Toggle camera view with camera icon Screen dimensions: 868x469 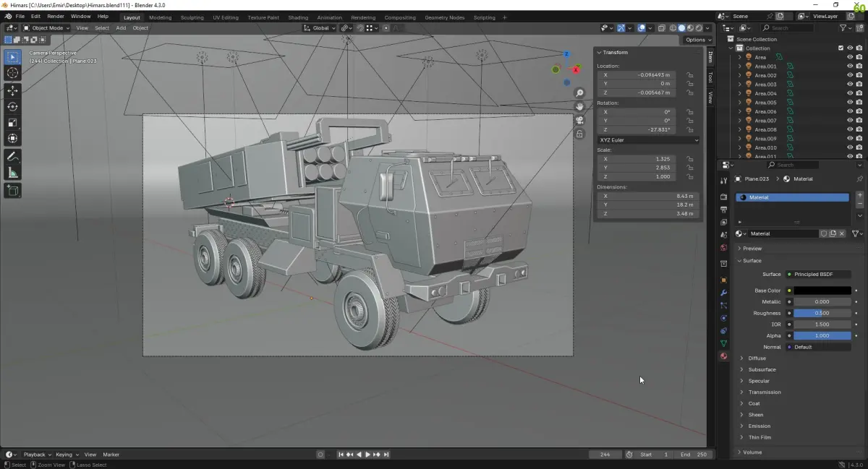[x=579, y=120]
